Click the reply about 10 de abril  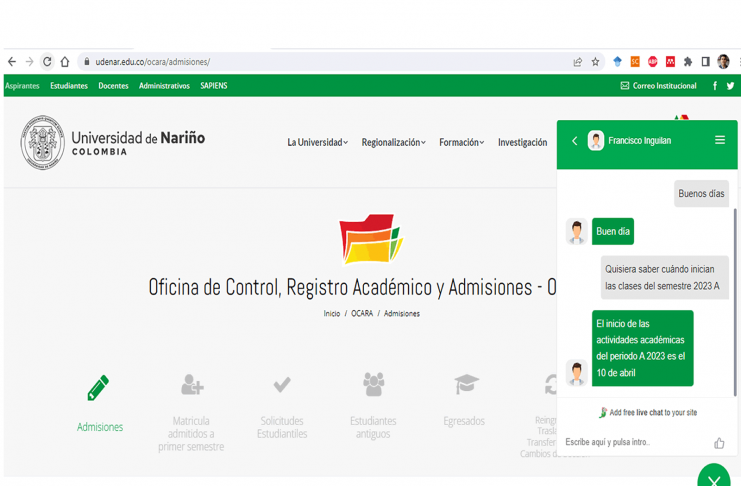point(642,348)
